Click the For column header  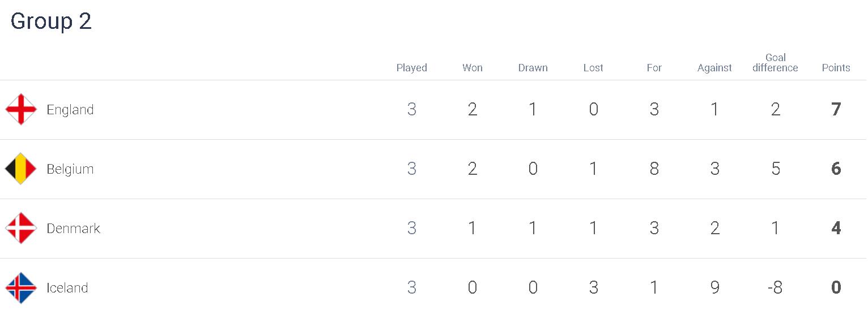tap(654, 68)
